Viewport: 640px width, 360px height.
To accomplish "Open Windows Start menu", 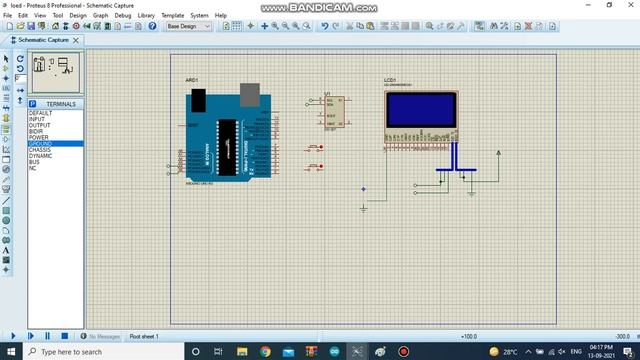I will (x=11, y=351).
